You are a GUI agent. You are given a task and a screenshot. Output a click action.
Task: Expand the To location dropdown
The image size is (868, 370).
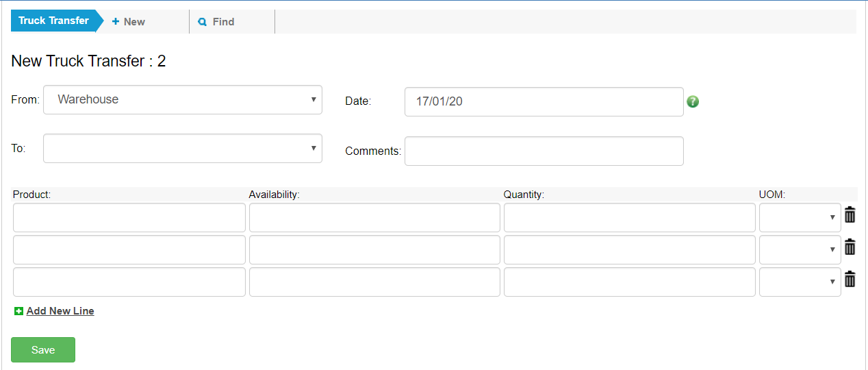point(182,149)
